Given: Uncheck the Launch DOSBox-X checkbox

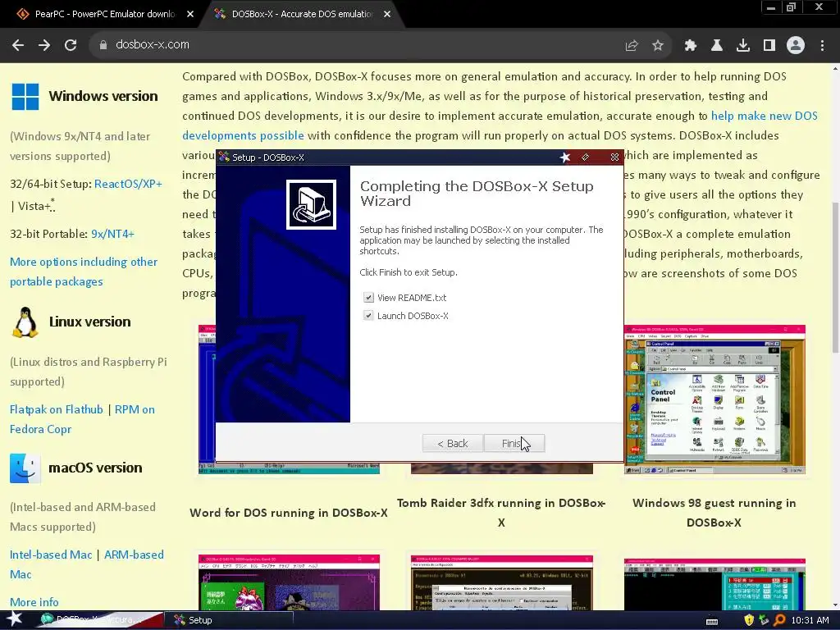Looking at the screenshot, I should tap(368, 316).
